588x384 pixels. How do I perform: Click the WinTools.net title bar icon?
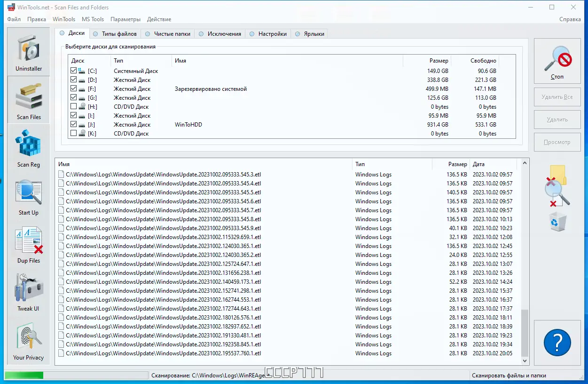tap(10, 7)
